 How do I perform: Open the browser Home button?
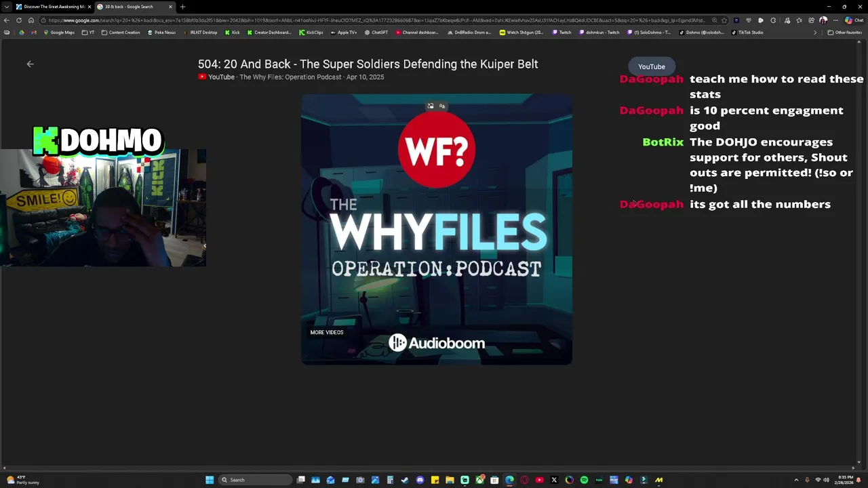point(31,20)
